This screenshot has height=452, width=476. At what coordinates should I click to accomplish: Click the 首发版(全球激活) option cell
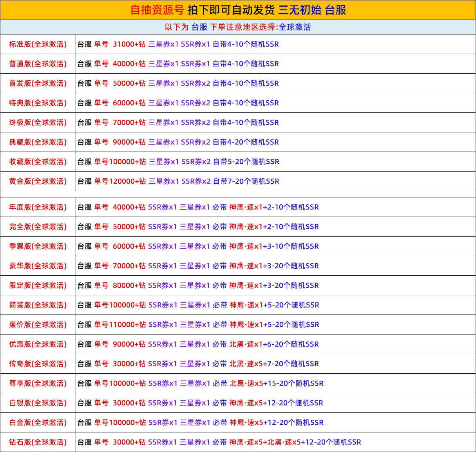(x=38, y=83)
